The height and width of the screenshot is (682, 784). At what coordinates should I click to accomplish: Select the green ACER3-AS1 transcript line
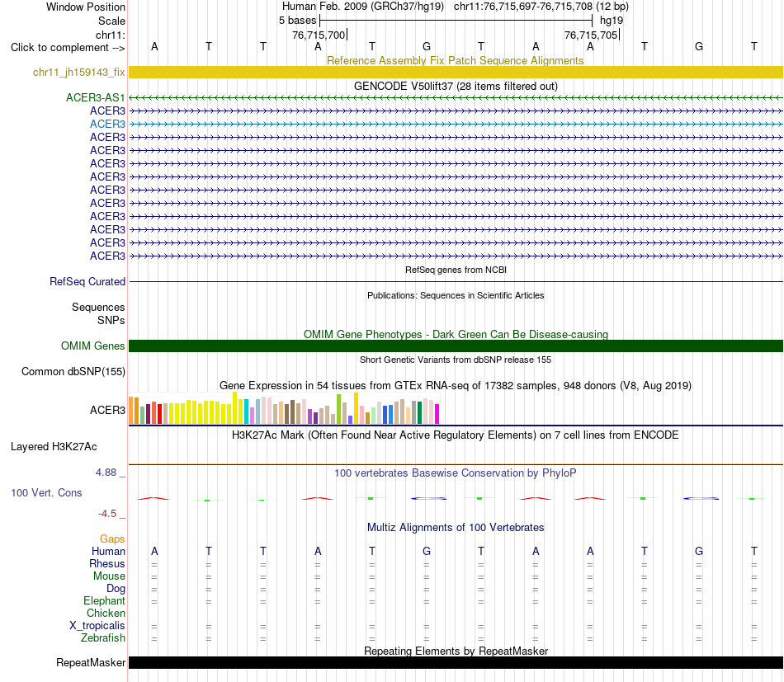pos(456,98)
